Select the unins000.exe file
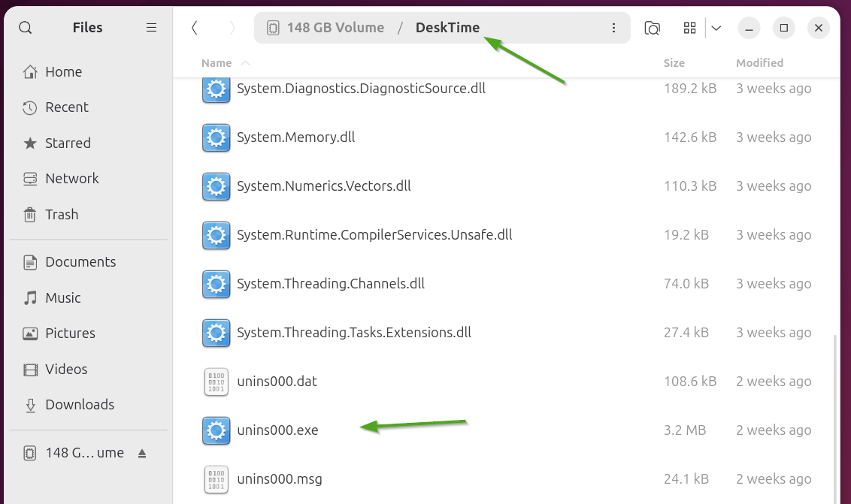 click(x=277, y=430)
